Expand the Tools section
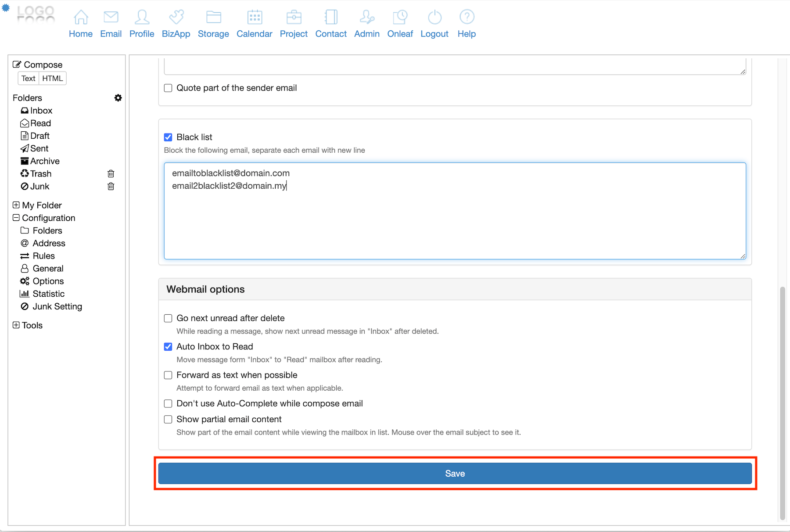The height and width of the screenshot is (532, 790). click(x=16, y=325)
